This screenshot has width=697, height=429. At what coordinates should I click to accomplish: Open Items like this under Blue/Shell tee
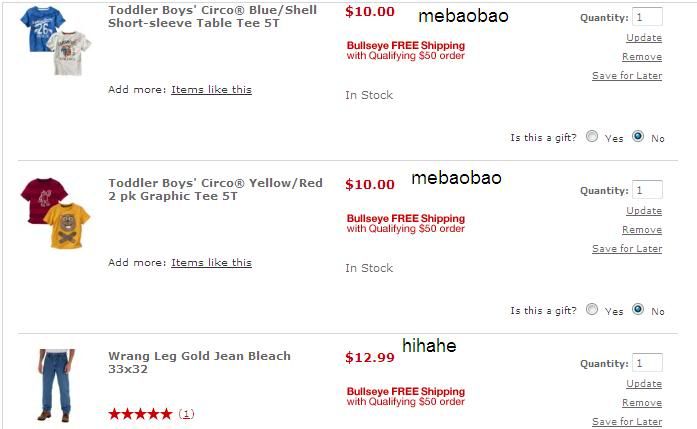(211, 90)
